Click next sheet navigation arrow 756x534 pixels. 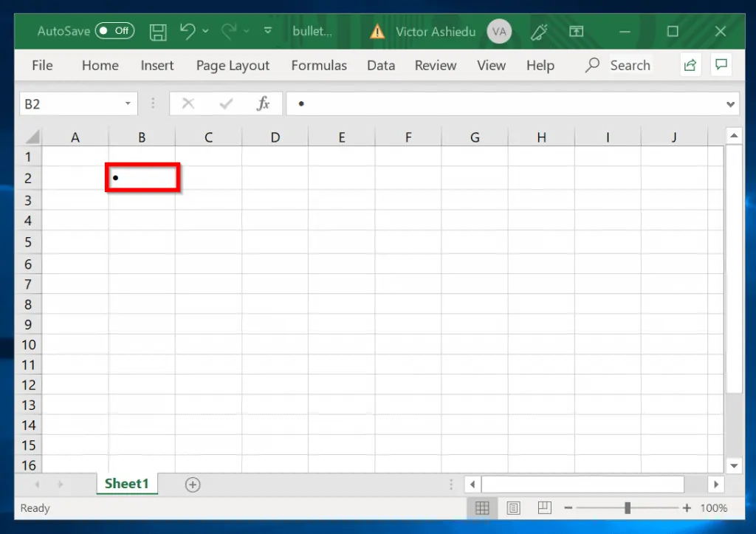(61, 484)
